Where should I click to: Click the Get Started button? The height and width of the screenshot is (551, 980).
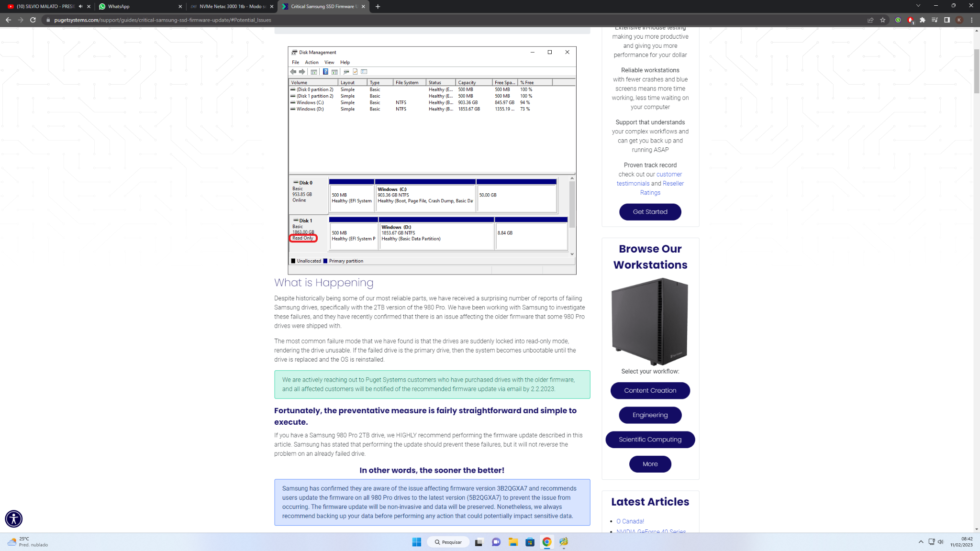tap(650, 212)
